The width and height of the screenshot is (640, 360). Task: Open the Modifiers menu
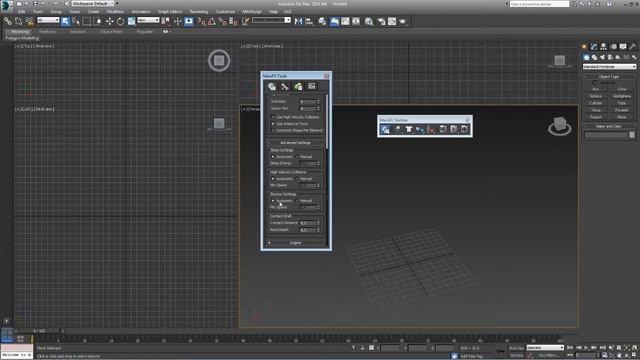pos(116,12)
